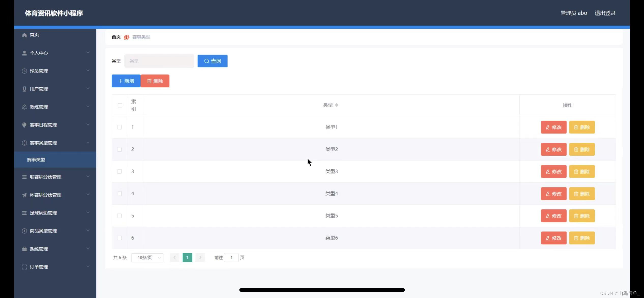Expand the 订单管理 menu chevron
Screen dimensions: 644x298
pyautogui.click(x=88, y=266)
